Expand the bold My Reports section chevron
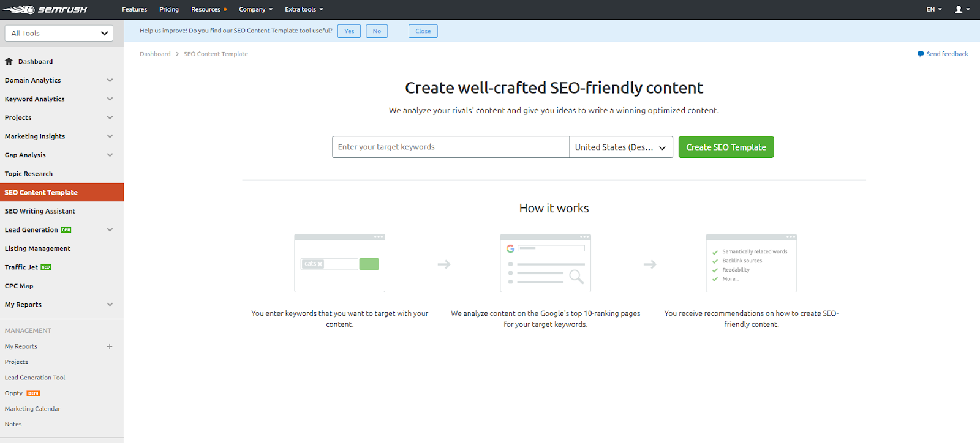 point(110,305)
